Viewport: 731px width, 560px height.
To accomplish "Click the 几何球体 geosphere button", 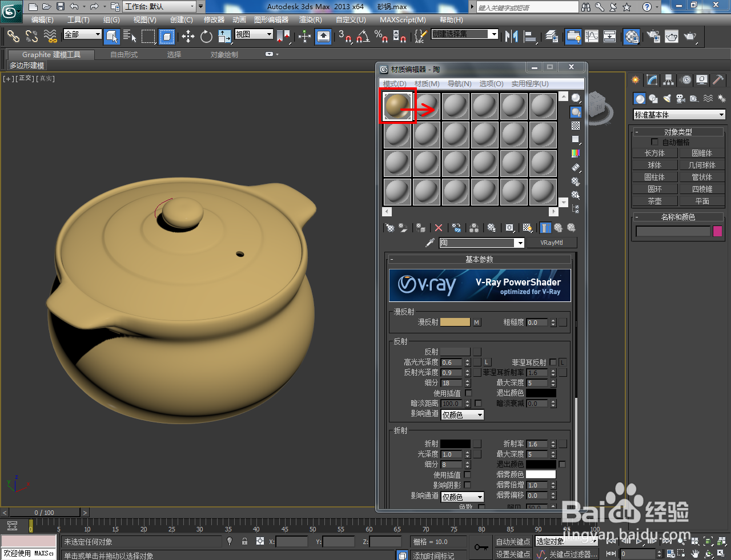I will [702, 165].
